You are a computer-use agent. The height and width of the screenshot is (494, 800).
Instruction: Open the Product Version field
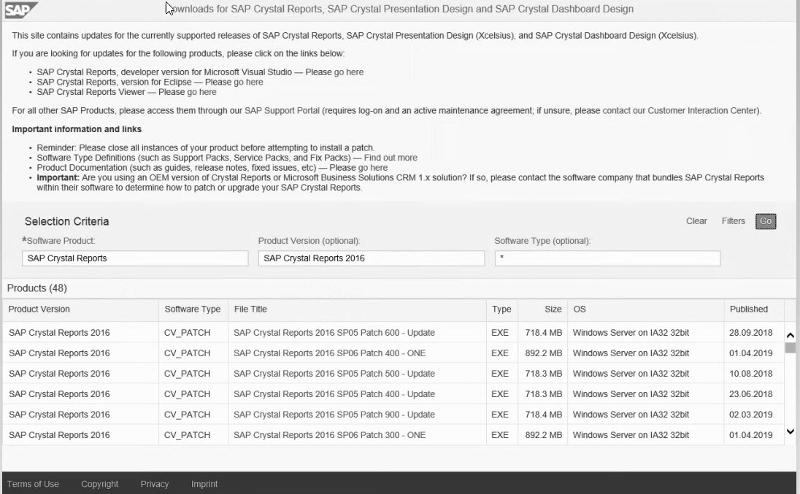pos(371,258)
